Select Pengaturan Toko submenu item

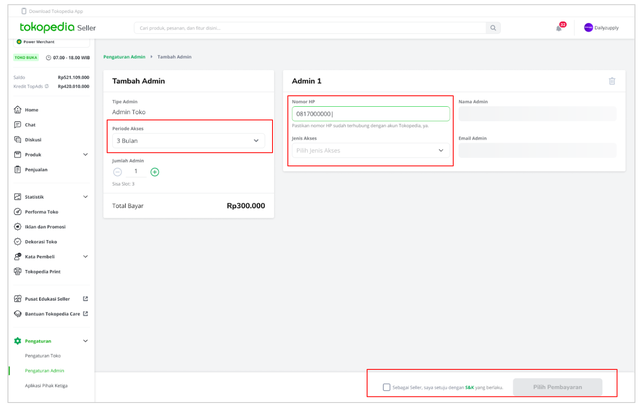43,356
